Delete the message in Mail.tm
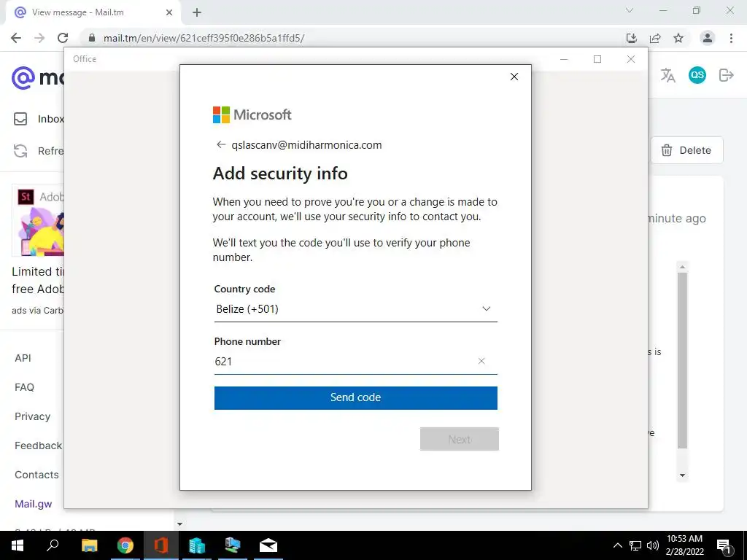The width and height of the screenshot is (747, 560). (x=686, y=150)
